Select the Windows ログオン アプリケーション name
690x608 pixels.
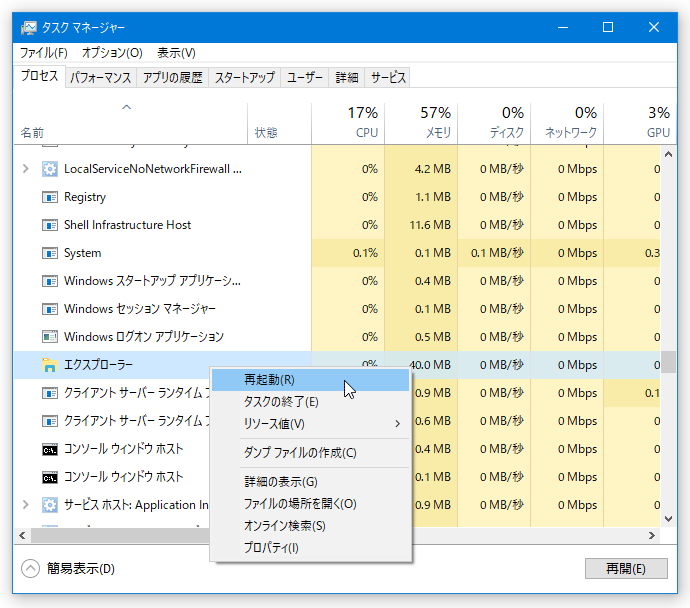[x=144, y=337]
